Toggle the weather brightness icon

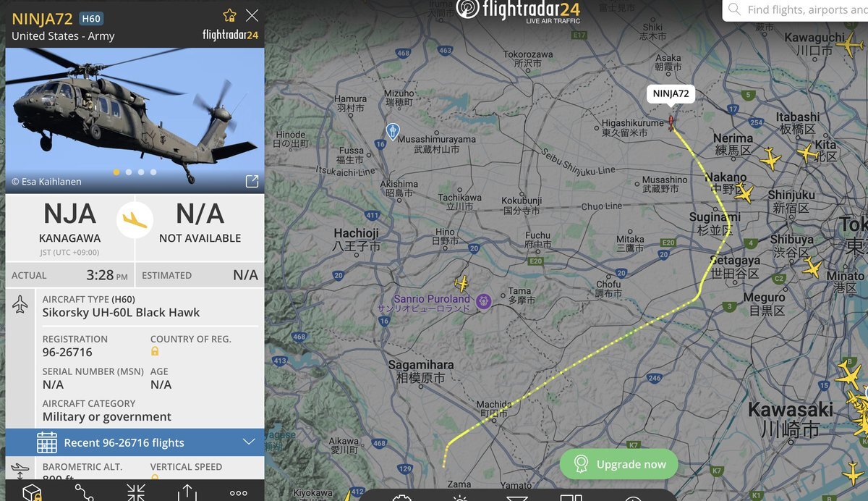460,497
